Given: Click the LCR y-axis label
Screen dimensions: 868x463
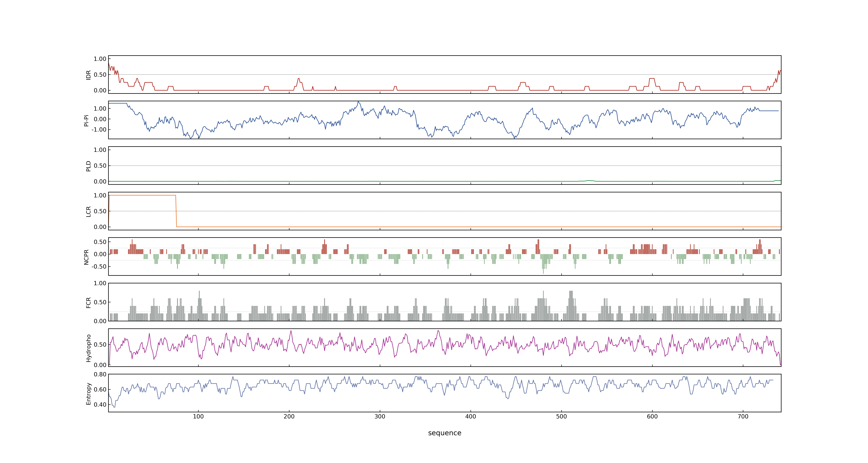Looking at the screenshot, I should click(88, 211).
